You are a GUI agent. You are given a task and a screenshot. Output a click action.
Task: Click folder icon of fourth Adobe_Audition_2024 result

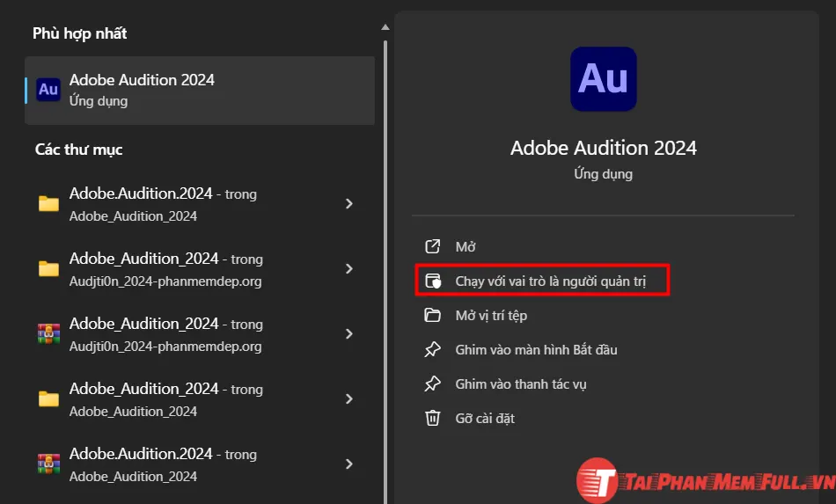click(x=48, y=398)
